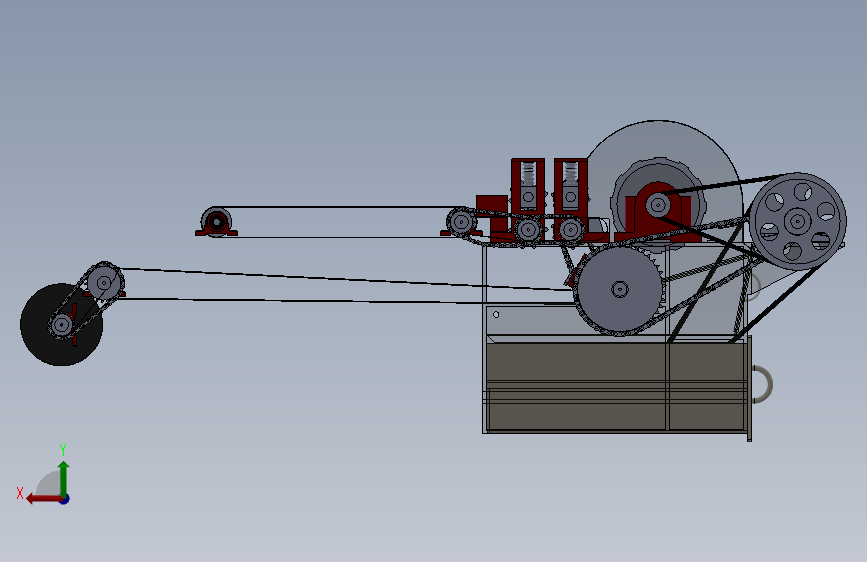Select the red pillow block bearing at conveyor's left end
This screenshot has width=867, height=562.
[x=216, y=222]
